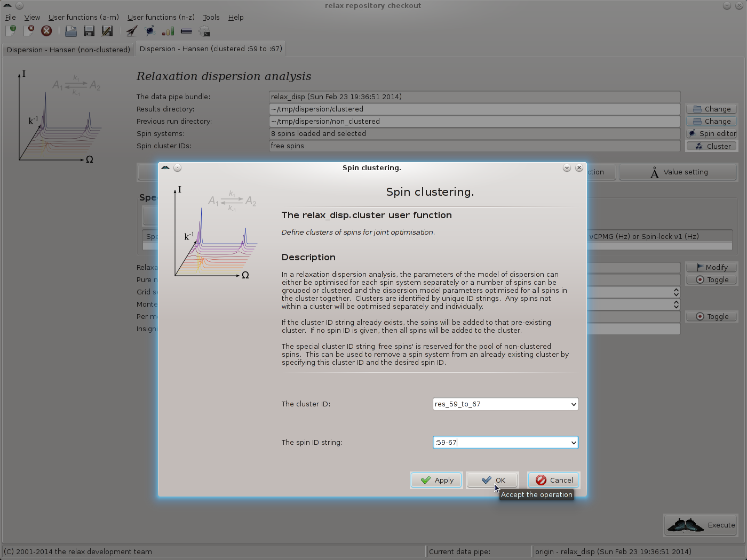Click the Modify button for relaxation models
This screenshot has height=560, width=747.
pos(711,268)
